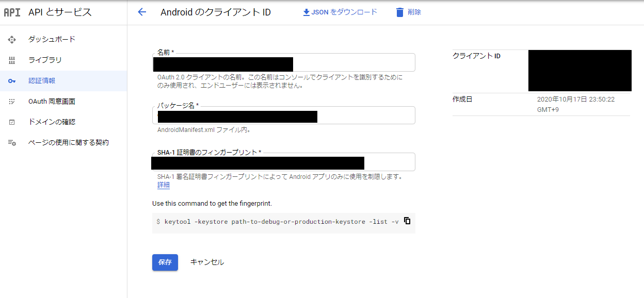Click the OAuth 同意画面 sidebar icon

tap(12, 102)
